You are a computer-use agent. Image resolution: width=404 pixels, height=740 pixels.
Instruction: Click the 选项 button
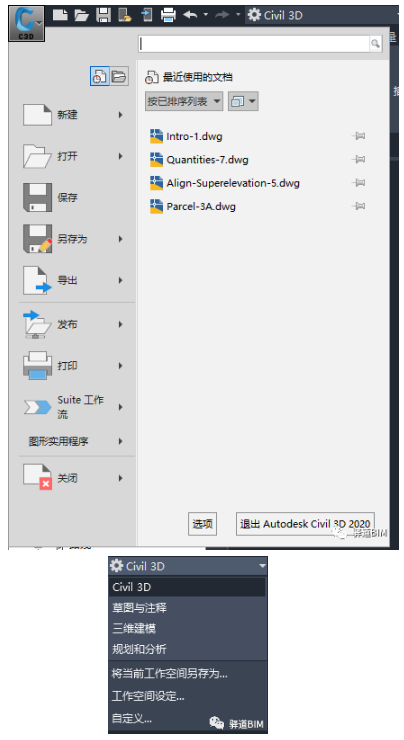point(202,523)
